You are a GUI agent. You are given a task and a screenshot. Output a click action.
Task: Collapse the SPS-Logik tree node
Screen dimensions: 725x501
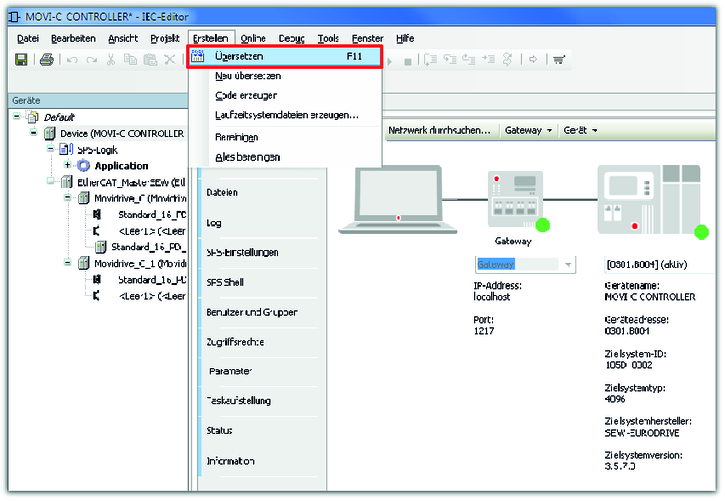(52, 149)
